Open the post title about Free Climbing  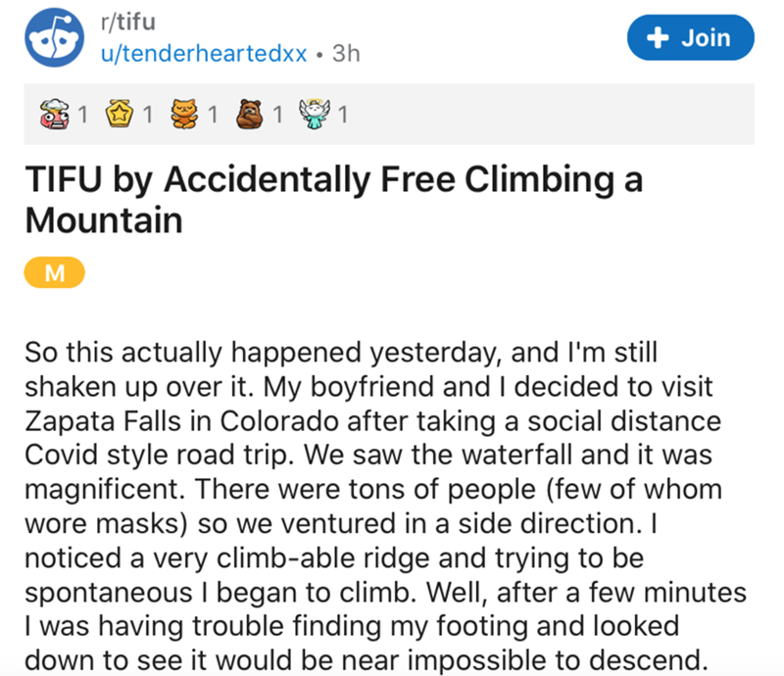pyautogui.click(x=333, y=201)
